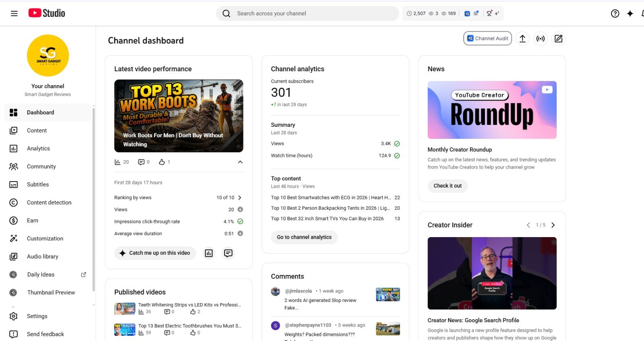Click Views green check in Channel analytics
Screen dimensions: 644x341
pyautogui.click(x=397, y=144)
